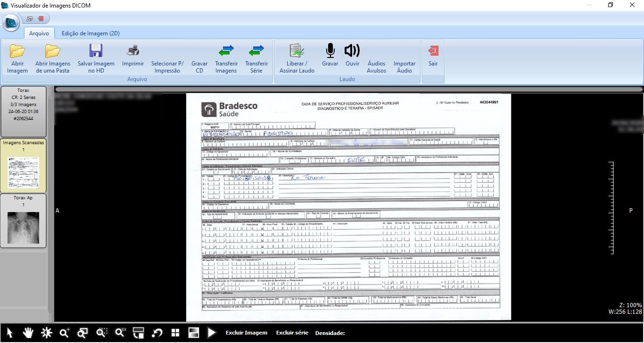Switch to Edição de Imagem (2D) tab
This screenshot has width=644, height=343.
[91, 33]
